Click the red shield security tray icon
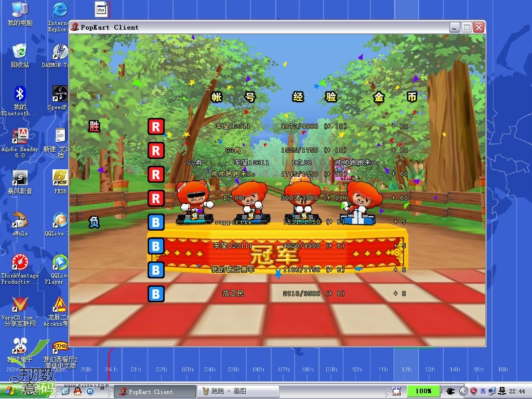 473,391
